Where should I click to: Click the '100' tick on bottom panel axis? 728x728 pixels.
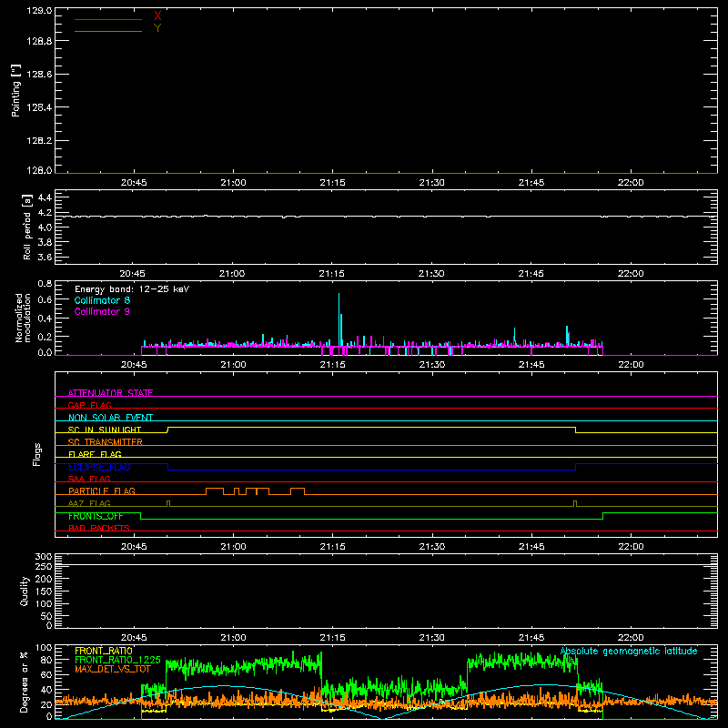[44, 648]
